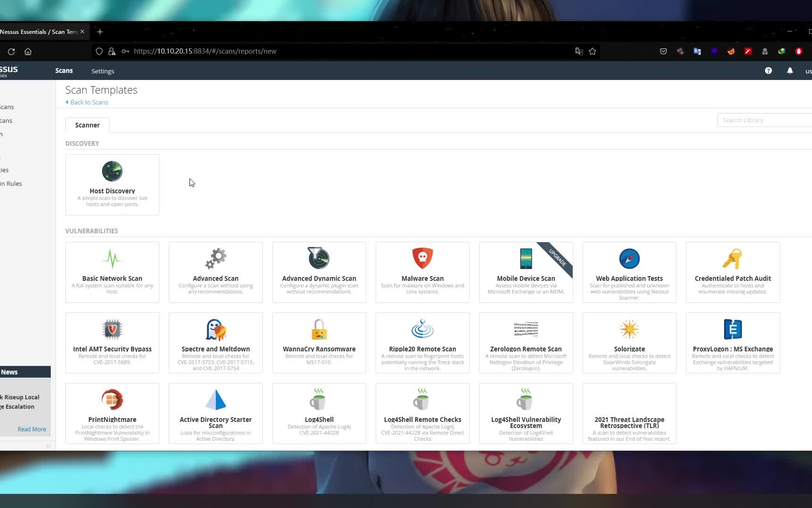Open the Read More news link
812x508 pixels.
pyautogui.click(x=32, y=429)
